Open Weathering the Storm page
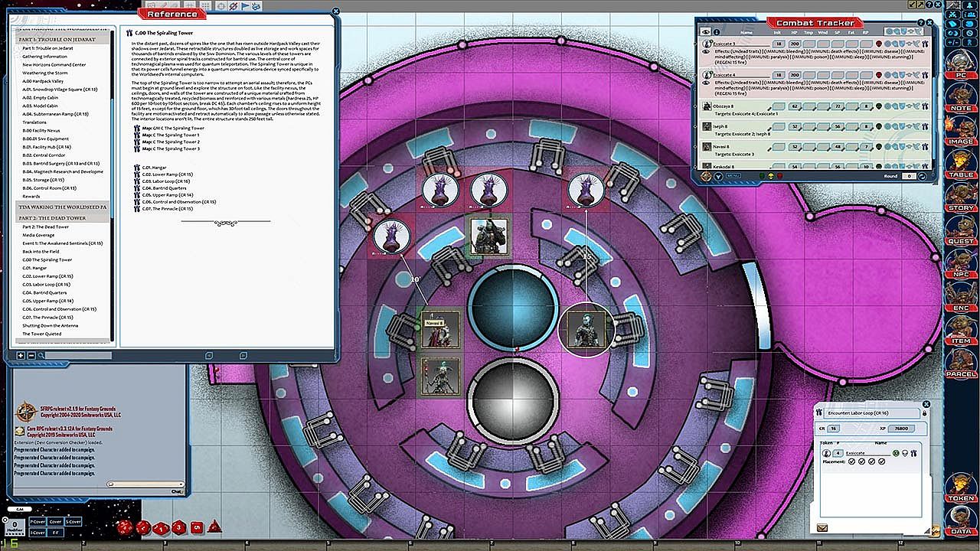The height and width of the screenshot is (551, 980). tap(45, 73)
